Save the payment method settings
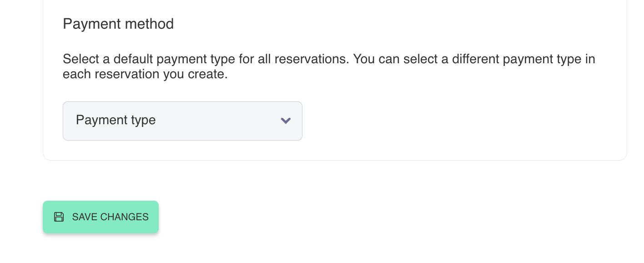The height and width of the screenshot is (263, 644). (x=101, y=217)
